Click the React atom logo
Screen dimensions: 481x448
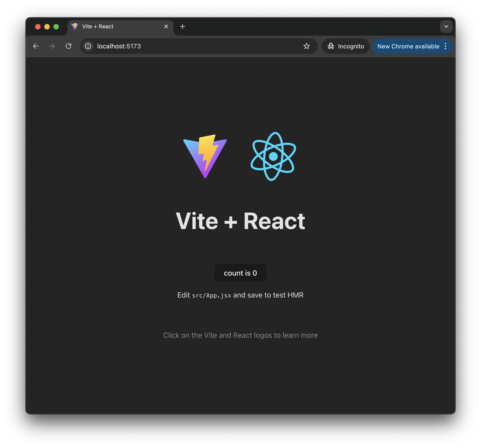(x=273, y=156)
